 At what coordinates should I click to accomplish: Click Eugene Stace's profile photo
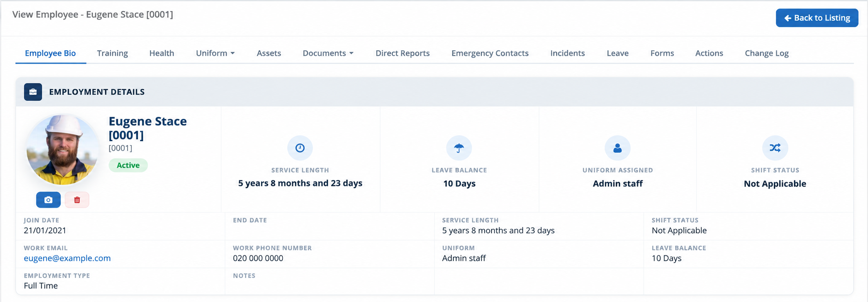point(62,149)
